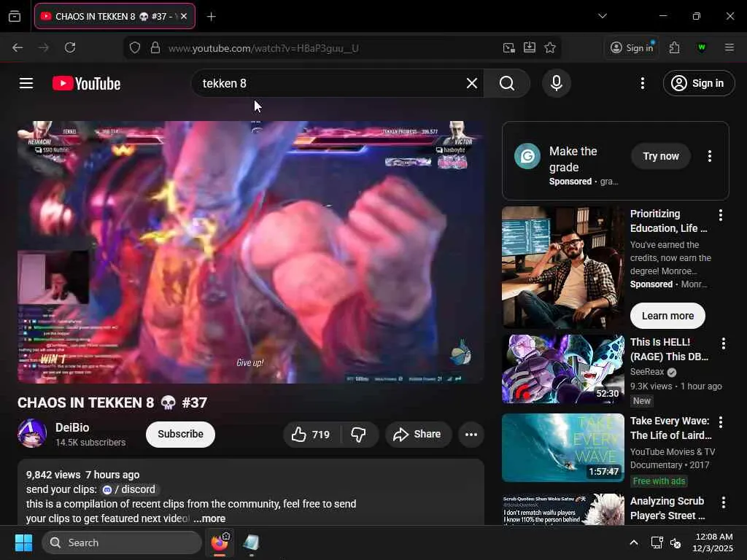This screenshot has height=560, width=747.
Task: Open the discord link in description
Action: (x=129, y=489)
